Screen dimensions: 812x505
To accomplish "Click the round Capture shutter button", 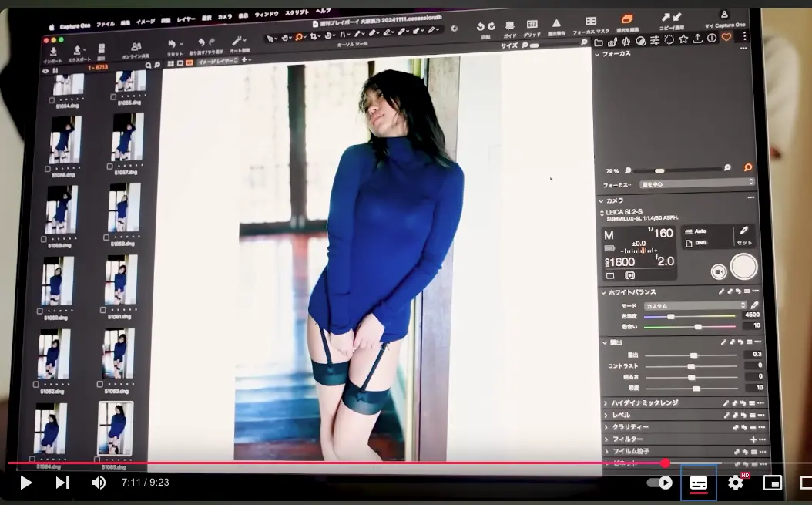I will (743, 267).
